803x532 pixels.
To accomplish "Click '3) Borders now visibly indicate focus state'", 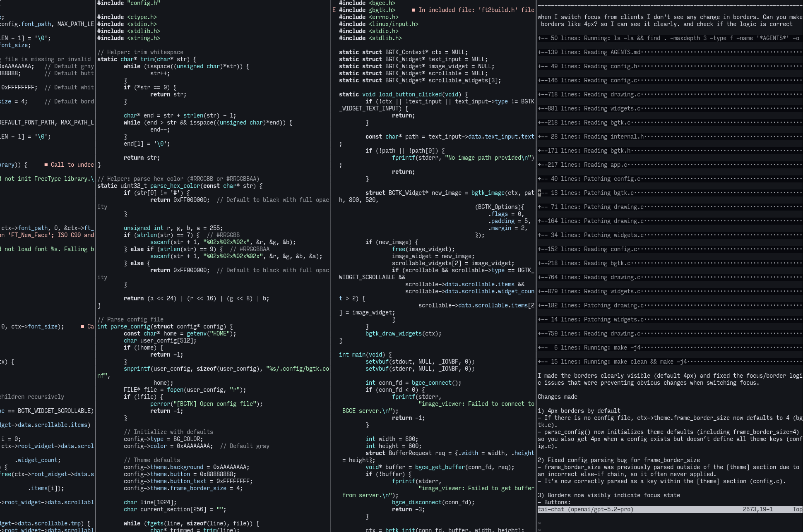I will tap(609, 495).
